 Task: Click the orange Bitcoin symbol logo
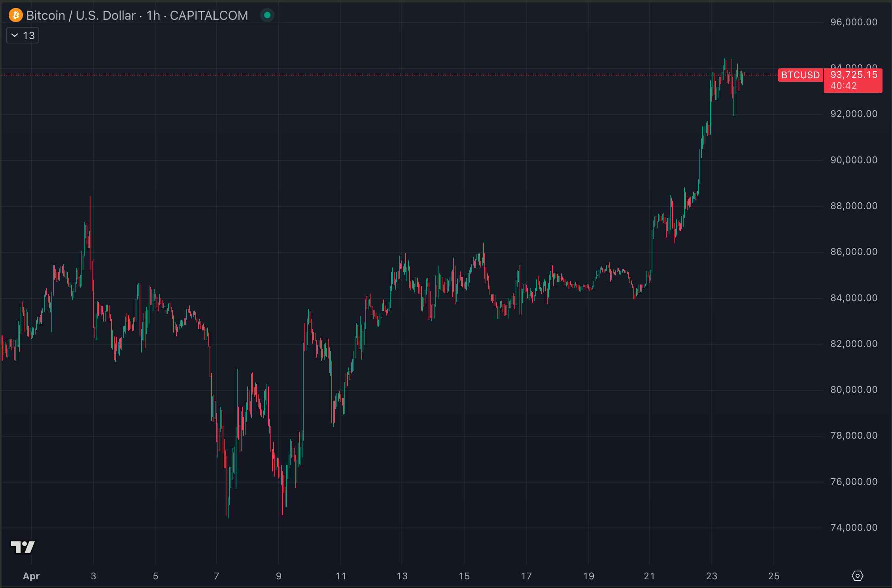click(16, 15)
